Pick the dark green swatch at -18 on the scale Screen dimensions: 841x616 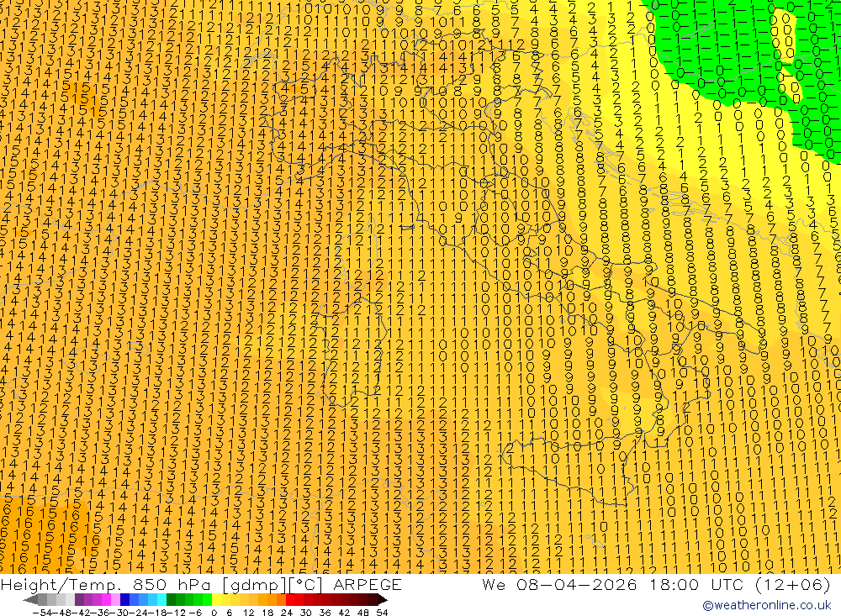click(x=171, y=600)
